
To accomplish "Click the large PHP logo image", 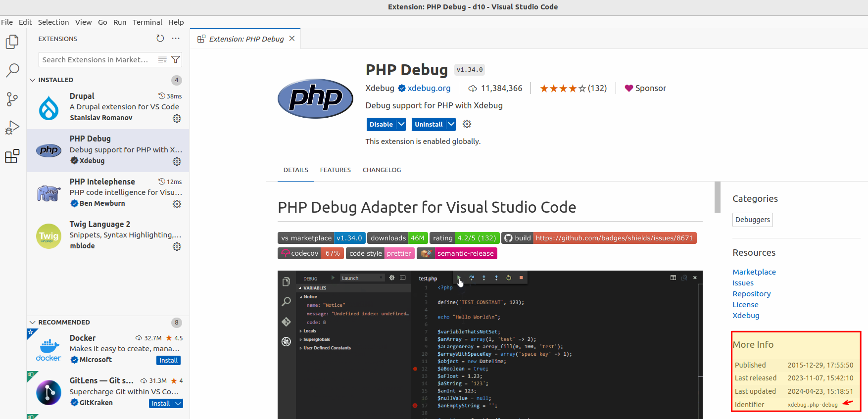I will [x=315, y=98].
